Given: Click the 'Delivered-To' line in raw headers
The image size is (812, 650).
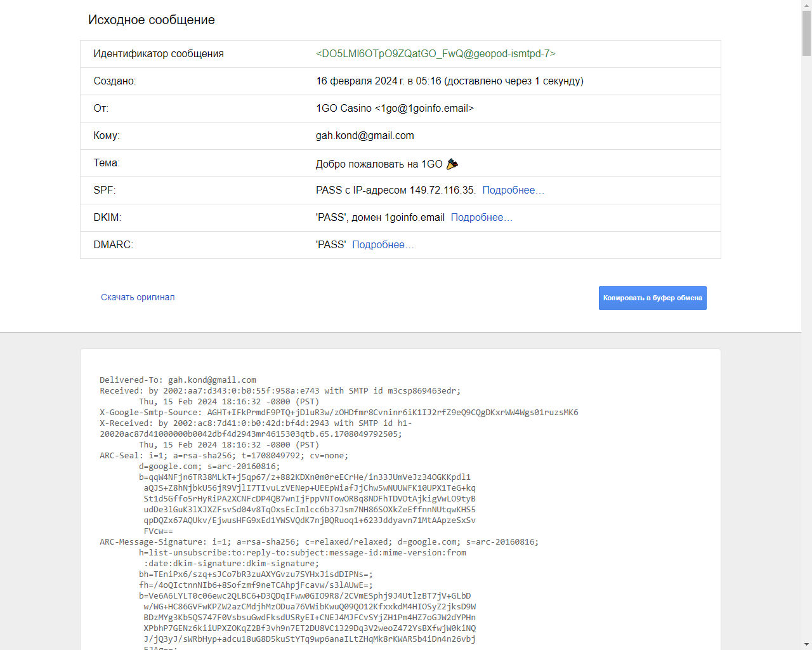Looking at the screenshot, I should [x=178, y=380].
